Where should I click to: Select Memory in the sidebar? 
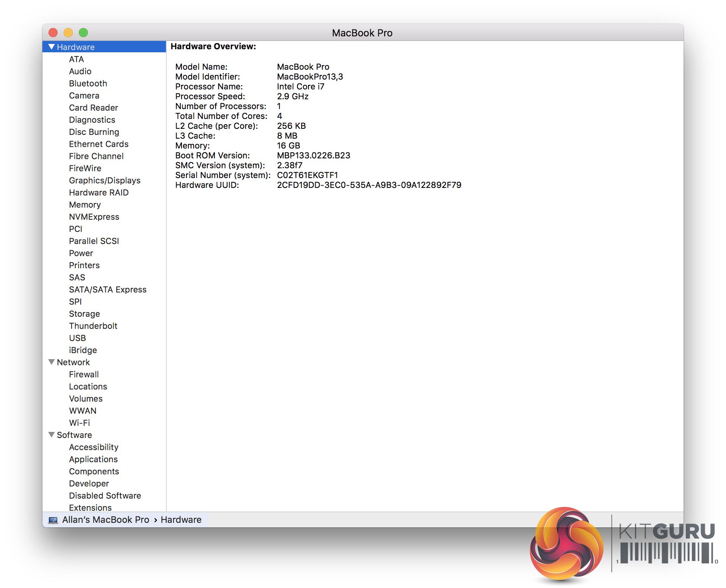(85, 205)
